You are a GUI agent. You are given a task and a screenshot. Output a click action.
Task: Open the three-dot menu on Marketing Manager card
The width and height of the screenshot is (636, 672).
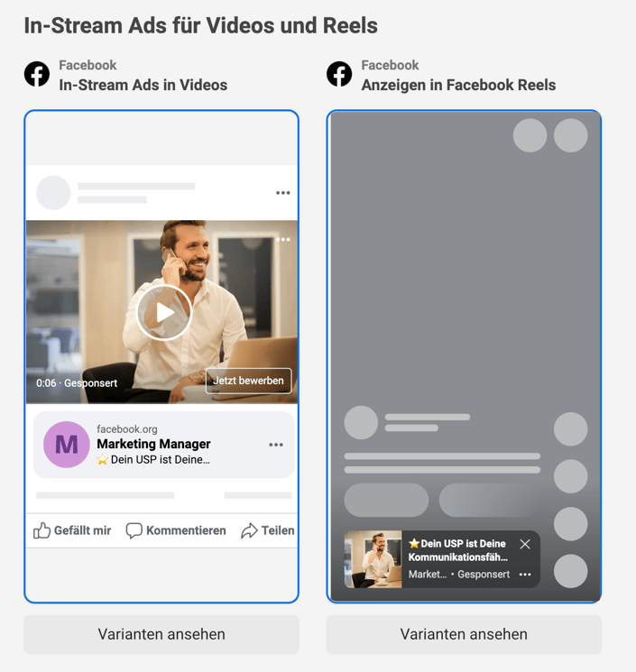[x=276, y=445]
